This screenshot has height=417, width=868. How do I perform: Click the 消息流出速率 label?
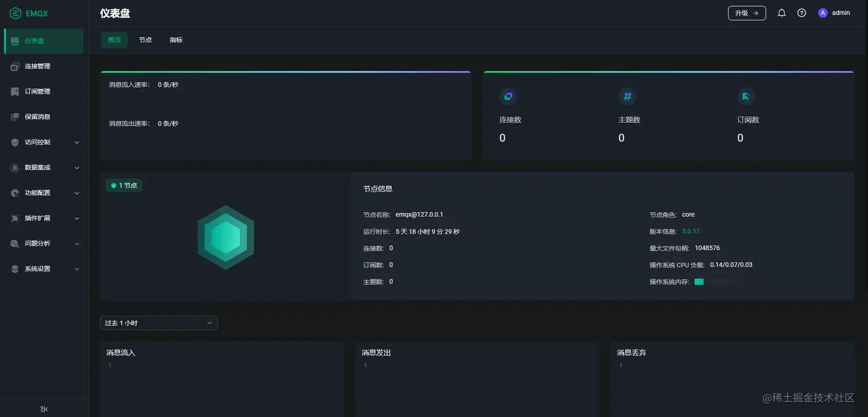point(129,123)
